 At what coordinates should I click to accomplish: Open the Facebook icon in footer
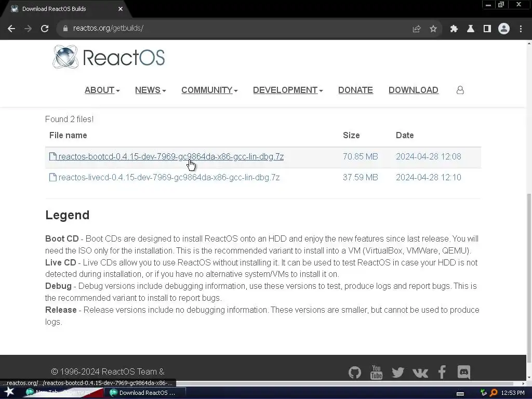[442, 372]
